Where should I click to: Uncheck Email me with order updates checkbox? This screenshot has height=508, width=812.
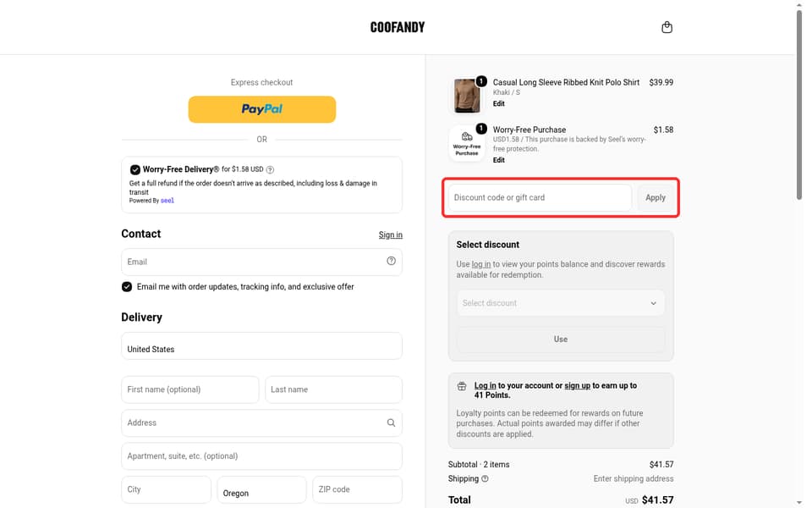127,287
